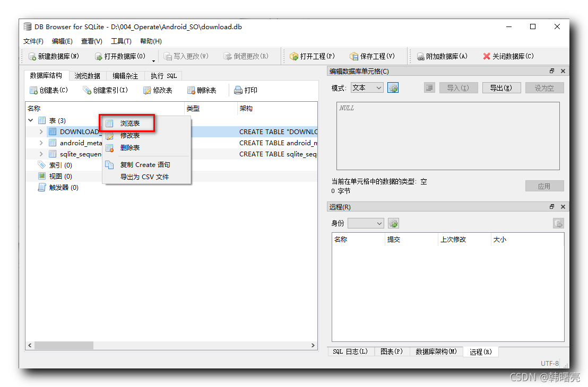The width and height of the screenshot is (588, 387).
Task: Switch to Browse Data (浏览数据) tab
Action: tap(88, 76)
